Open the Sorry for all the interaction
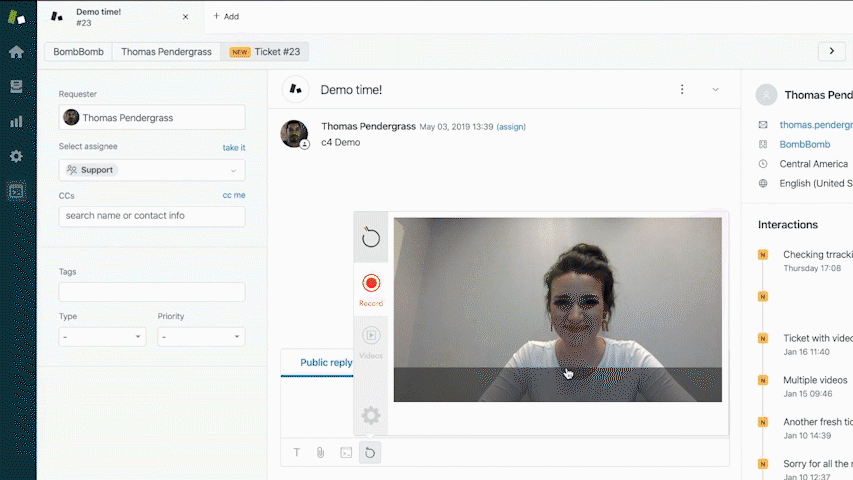 (818, 464)
